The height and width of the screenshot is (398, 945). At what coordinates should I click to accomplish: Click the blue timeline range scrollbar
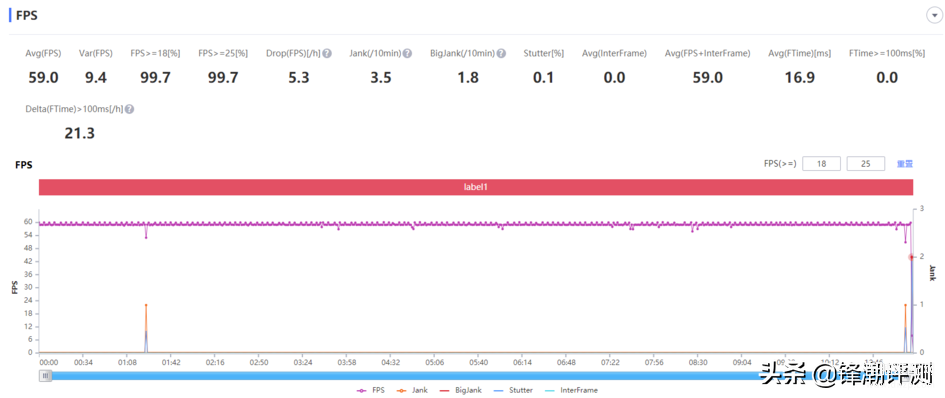point(476,376)
